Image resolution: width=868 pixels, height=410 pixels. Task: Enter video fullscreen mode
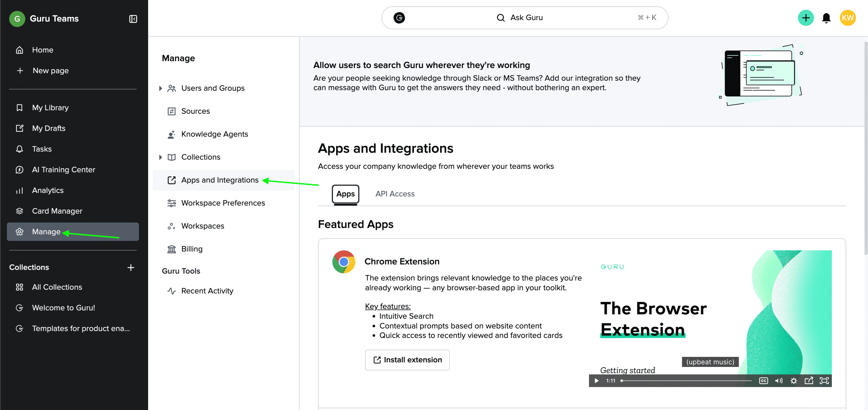tap(824, 381)
